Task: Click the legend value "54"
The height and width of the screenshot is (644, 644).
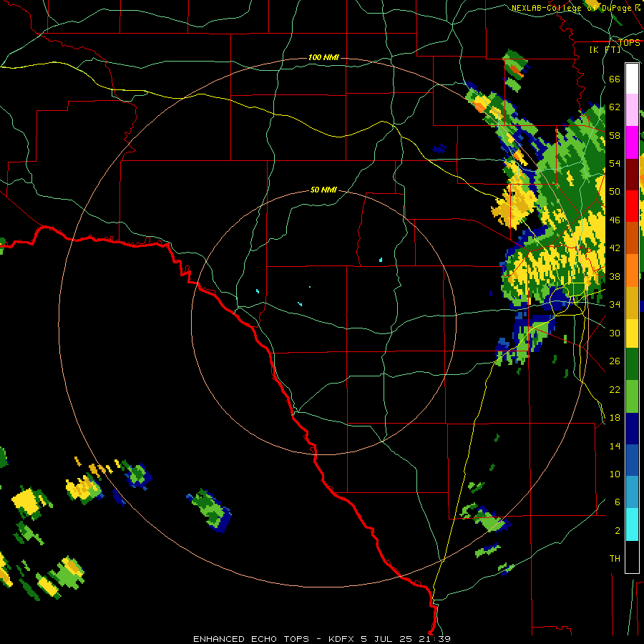Action: (615, 163)
